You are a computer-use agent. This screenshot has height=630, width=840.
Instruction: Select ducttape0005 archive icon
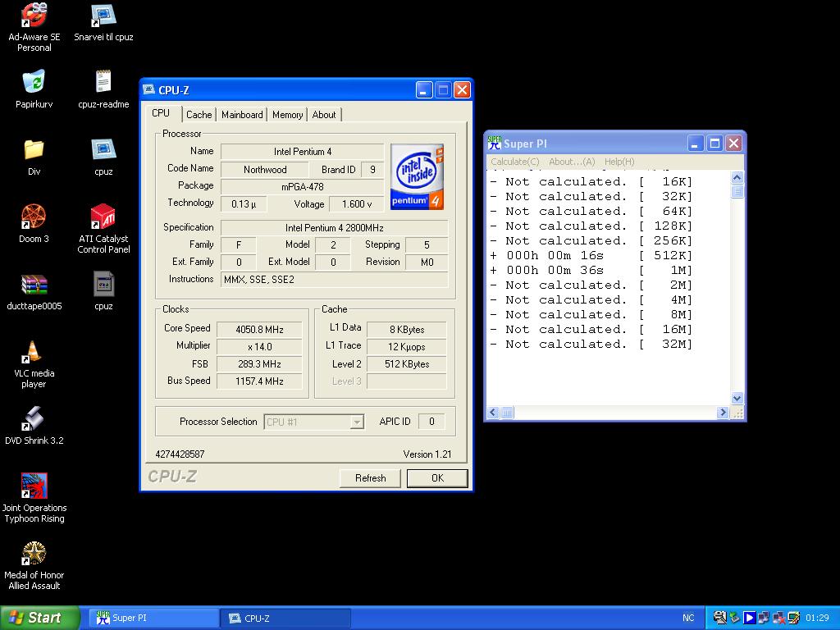pyautogui.click(x=34, y=285)
